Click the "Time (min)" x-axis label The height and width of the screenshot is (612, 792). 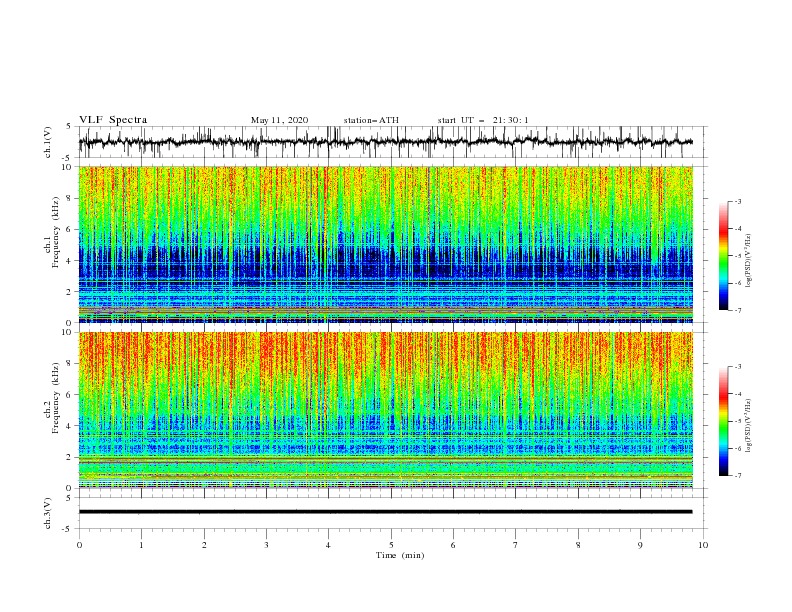pyautogui.click(x=400, y=555)
